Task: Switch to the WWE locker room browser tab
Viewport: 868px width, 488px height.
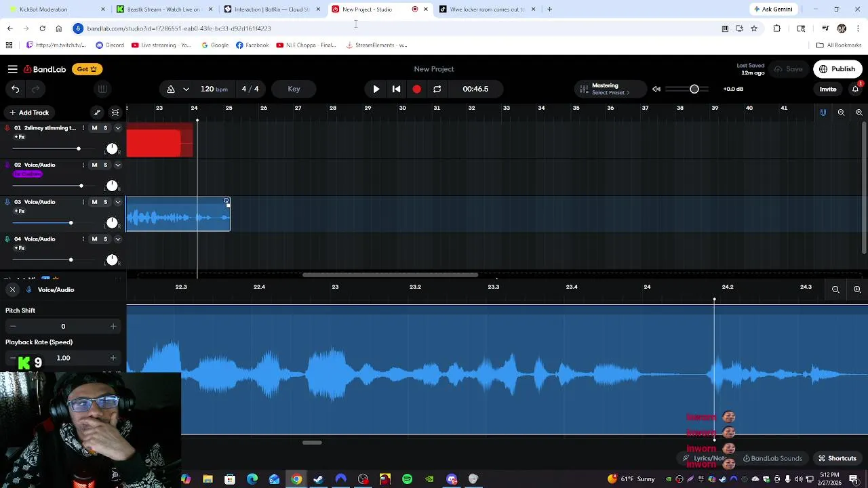Action: 488,9
